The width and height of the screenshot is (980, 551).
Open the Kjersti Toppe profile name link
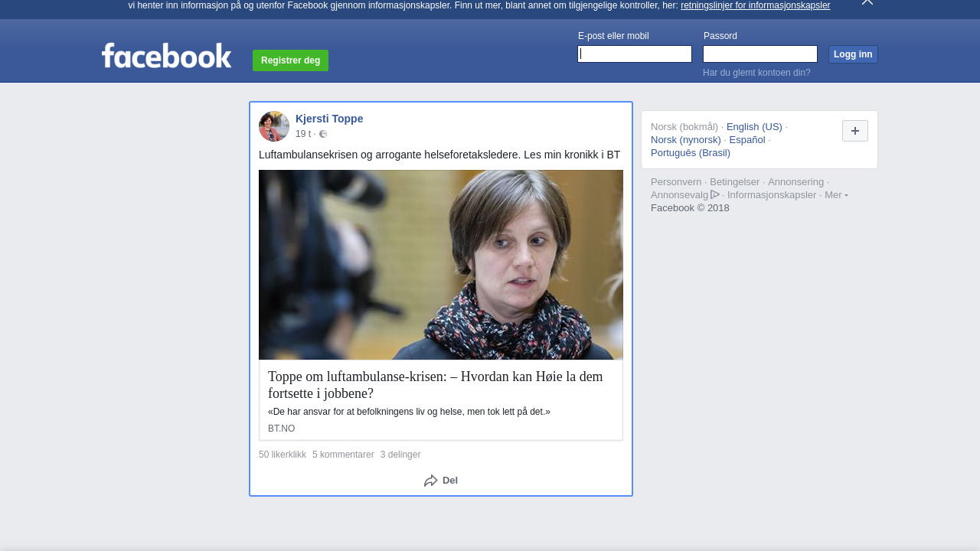click(x=329, y=119)
